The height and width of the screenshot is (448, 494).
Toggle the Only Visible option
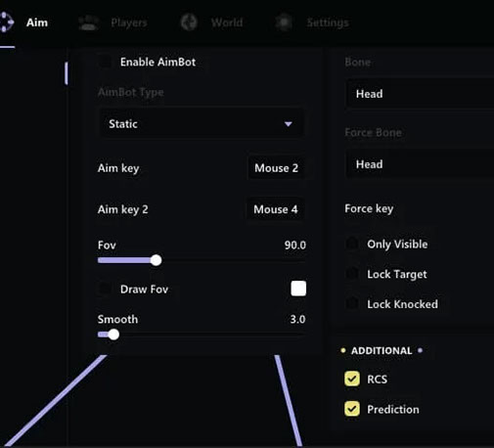(x=352, y=244)
